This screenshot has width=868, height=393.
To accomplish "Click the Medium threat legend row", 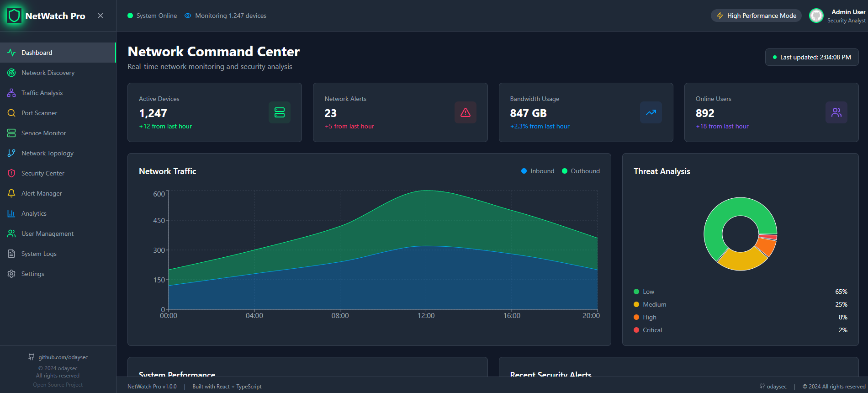I will click(x=741, y=304).
